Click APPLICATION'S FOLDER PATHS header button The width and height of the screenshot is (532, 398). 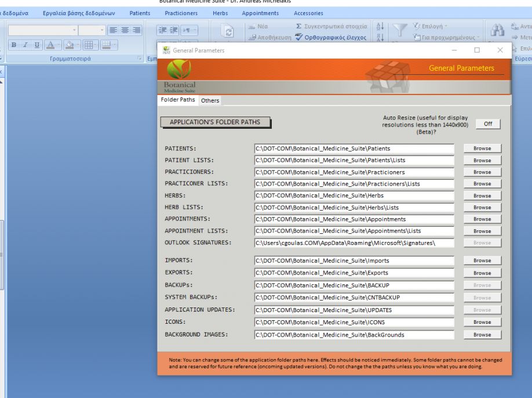coord(216,122)
